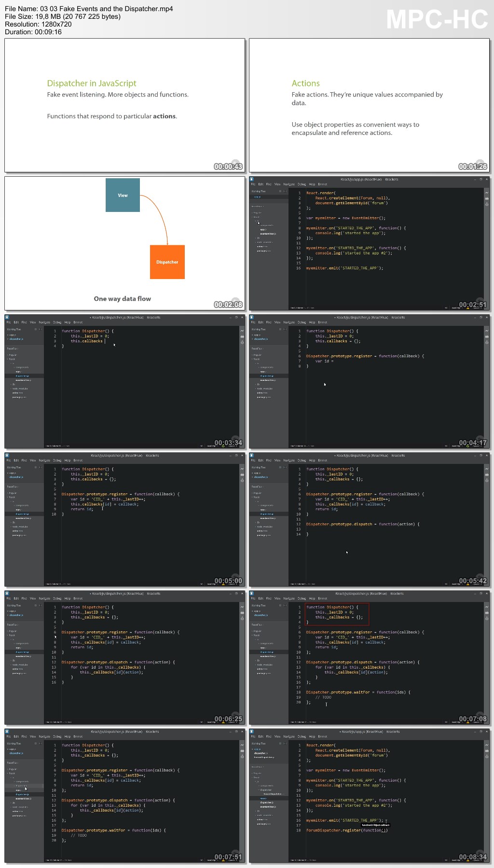Click the orange Dispatcher box in the diagram

tap(167, 262)
